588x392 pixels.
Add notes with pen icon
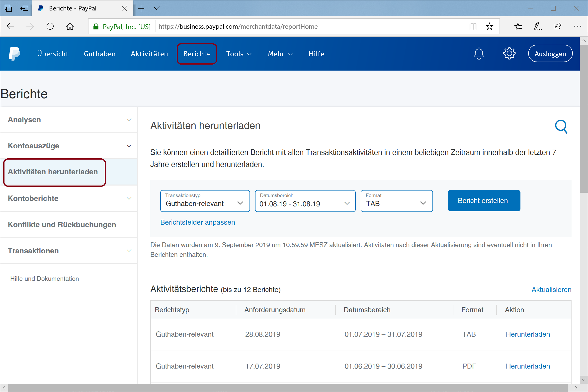[537, 26]
